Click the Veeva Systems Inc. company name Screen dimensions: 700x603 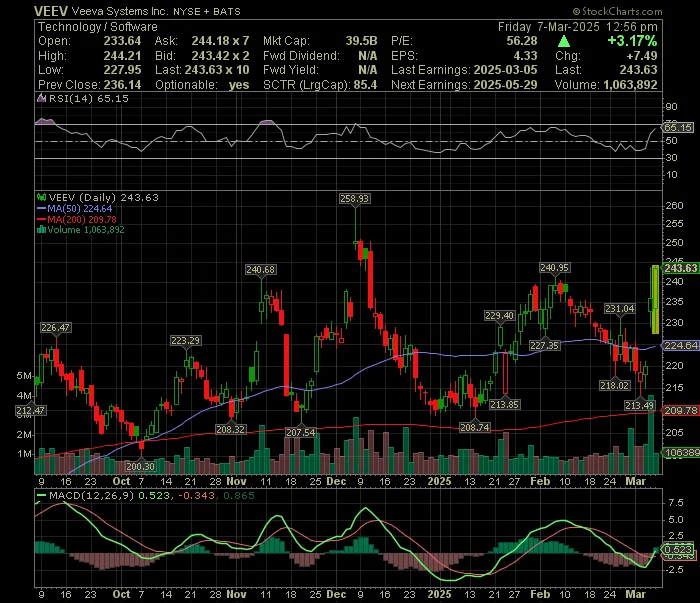click(x=119, y=11)
